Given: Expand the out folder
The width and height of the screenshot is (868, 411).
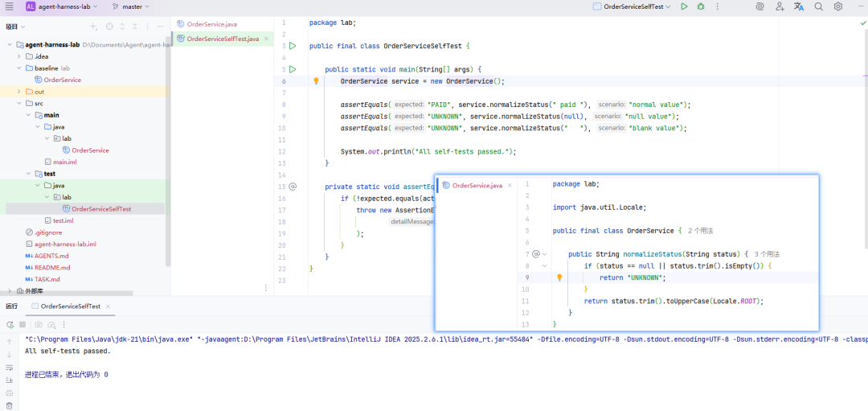Looking at the screenshot, I should click(18, 92).
